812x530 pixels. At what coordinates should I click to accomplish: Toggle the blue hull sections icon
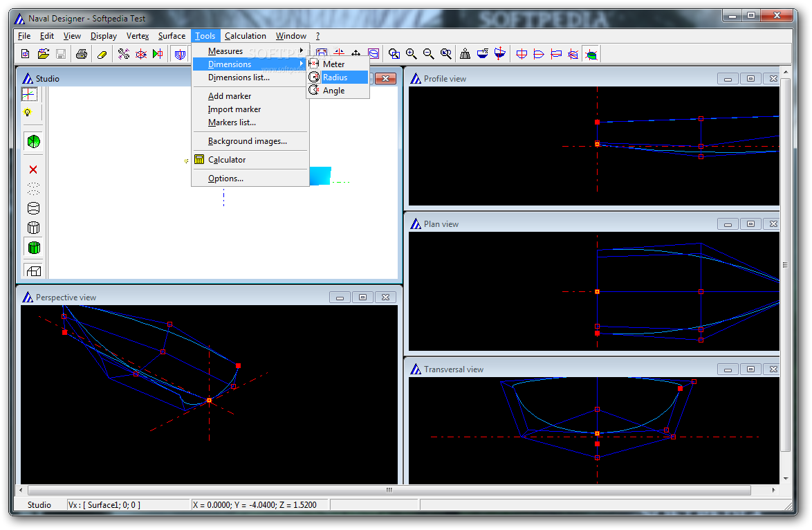tap(180, 54)
